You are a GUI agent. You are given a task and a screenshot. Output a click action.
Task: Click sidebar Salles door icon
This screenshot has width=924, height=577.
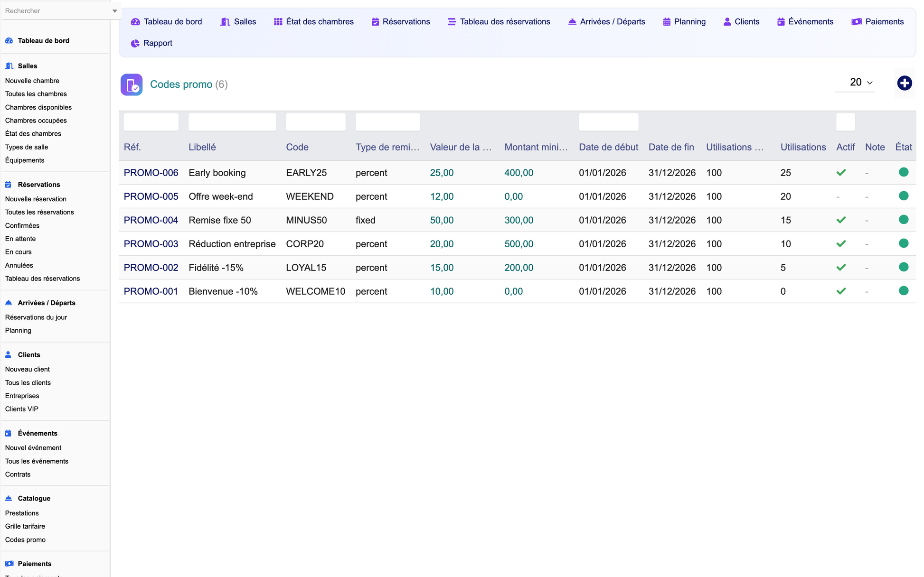(x=9, y=66)
